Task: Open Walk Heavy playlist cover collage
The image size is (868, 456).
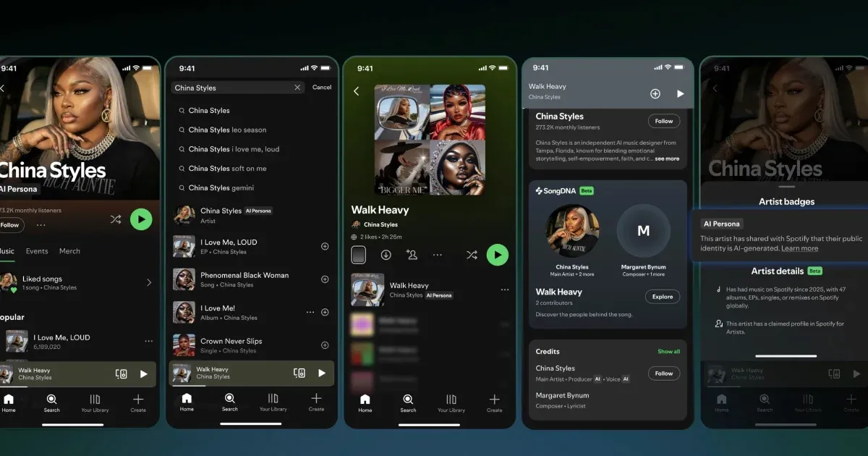Action: tap(430, 140)
